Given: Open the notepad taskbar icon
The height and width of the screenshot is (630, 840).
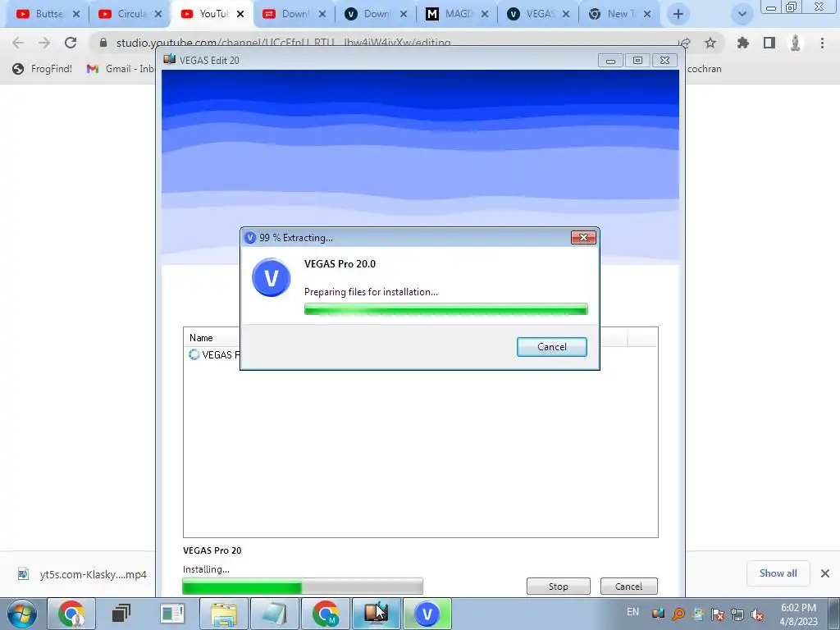Looking at the screenshot, I should [275, 614].
